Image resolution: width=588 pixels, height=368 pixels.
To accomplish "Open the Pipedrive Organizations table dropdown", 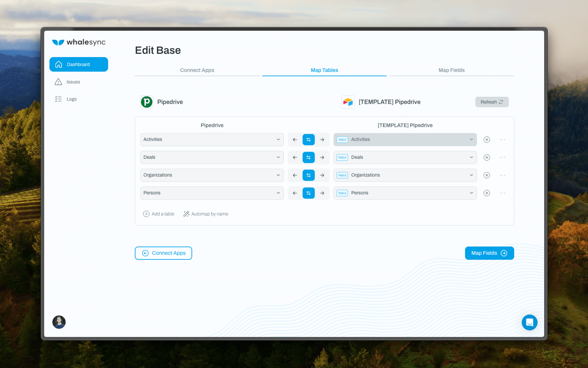I will pyautogui.click(x=212, y=175).
